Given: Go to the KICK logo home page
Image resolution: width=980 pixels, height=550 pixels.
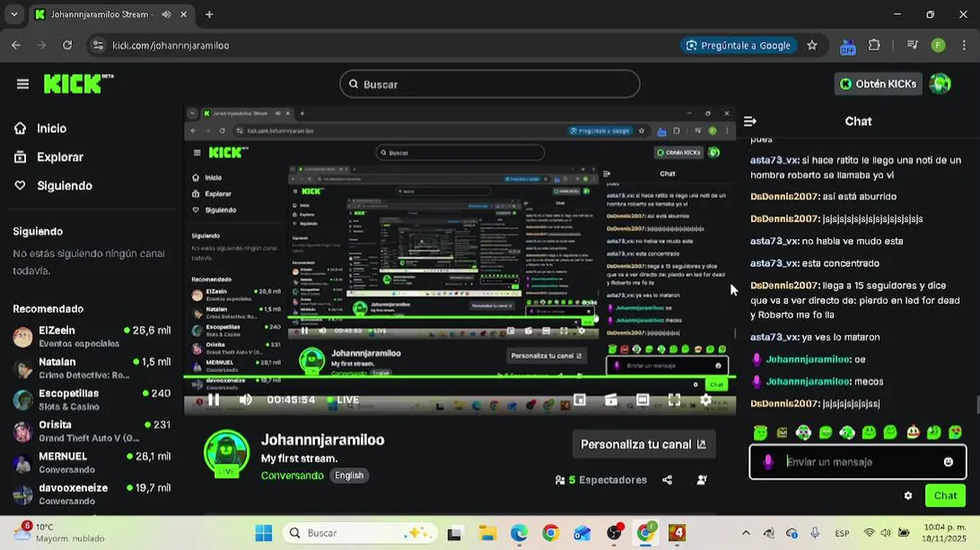Looking at the screenshot, I should [x=79, y=84].
